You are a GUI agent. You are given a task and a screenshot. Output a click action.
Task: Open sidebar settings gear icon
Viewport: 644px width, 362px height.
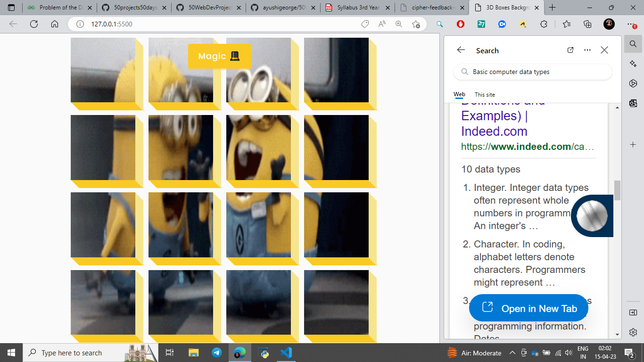633,332
